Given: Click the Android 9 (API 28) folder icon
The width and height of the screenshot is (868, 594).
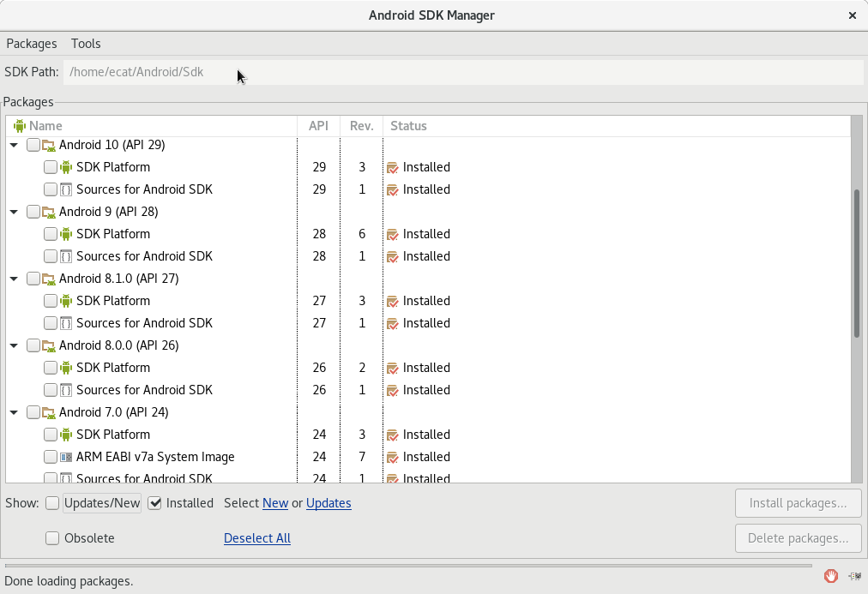Looking at the screenshot, I should pos(49,213).
